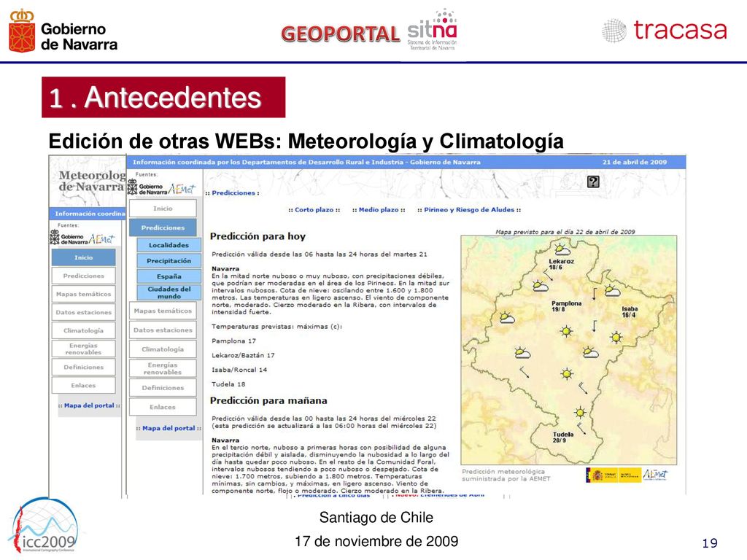Image resolution: width=747 pixels, height=560 pixels.
Task: Click the sitna logo
Action: pyautogui.click(x=432, y=29)
